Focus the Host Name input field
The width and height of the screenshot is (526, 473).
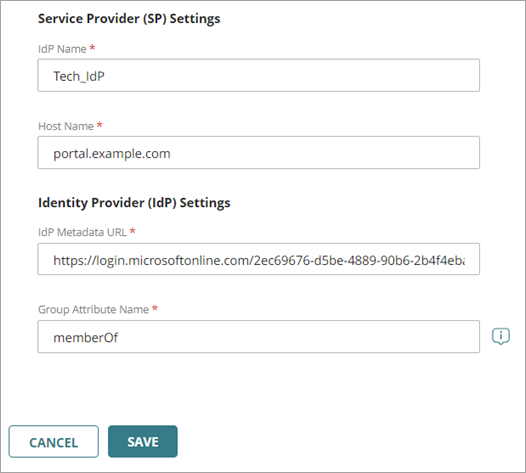(x=259, y=153)
